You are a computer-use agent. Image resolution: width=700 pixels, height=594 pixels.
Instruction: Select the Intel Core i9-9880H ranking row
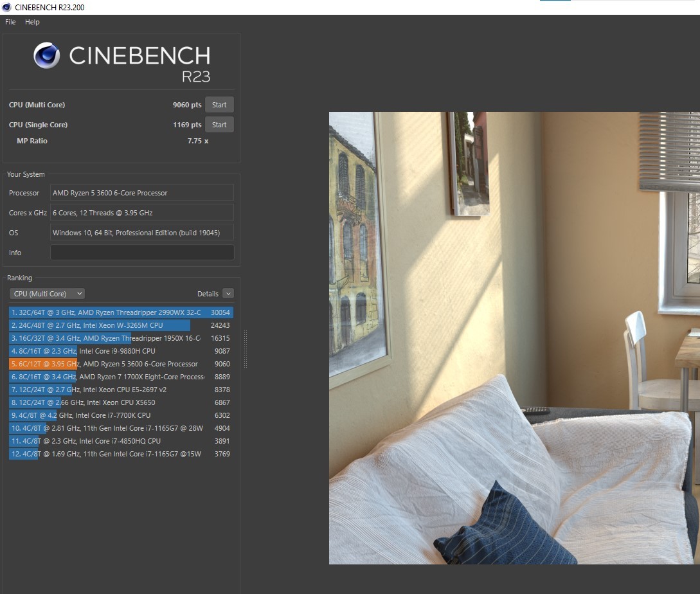tap(121, 351)
